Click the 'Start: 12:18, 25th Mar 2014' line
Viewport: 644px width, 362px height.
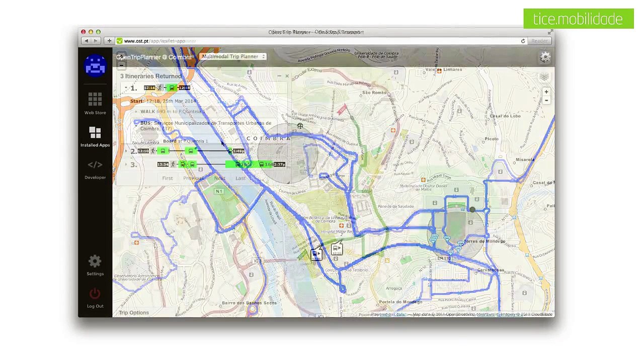(164, 101)
